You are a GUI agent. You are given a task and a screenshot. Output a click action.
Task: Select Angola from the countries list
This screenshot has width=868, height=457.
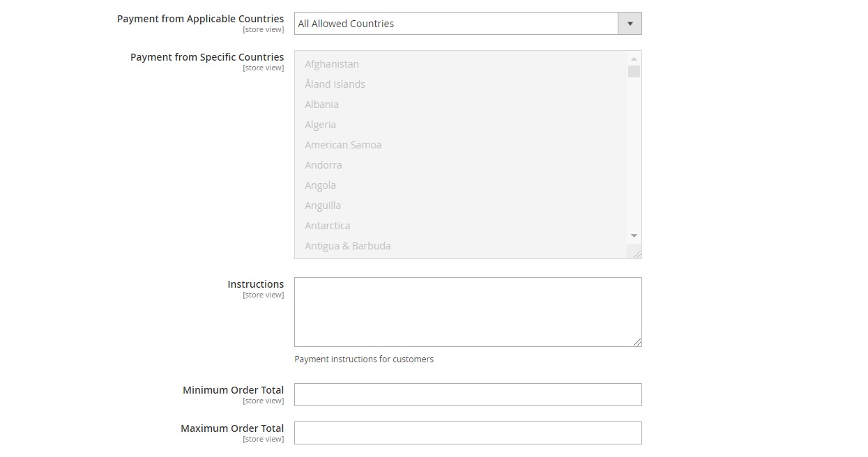click(x=320, y=185)
